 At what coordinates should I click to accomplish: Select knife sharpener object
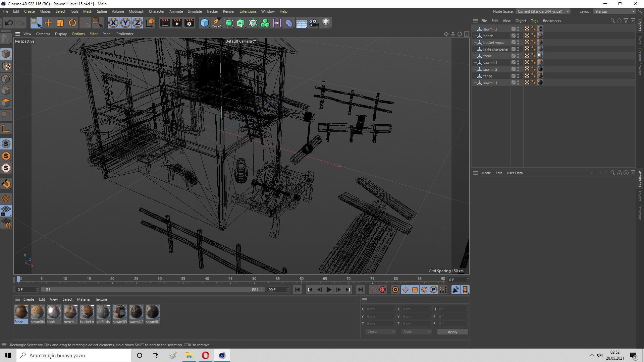pos(495,49)
